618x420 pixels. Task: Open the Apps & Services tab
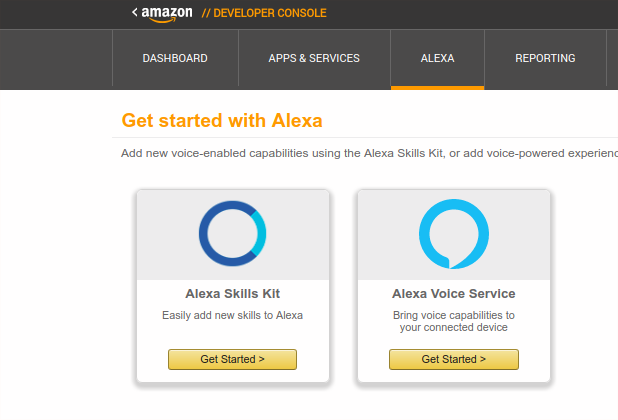point(314,58)
